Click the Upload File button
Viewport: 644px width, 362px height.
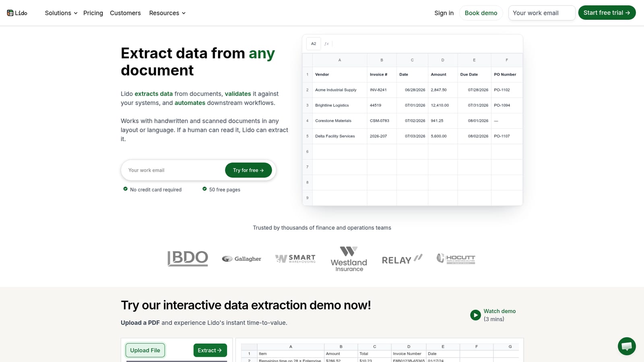click(145, 350)
